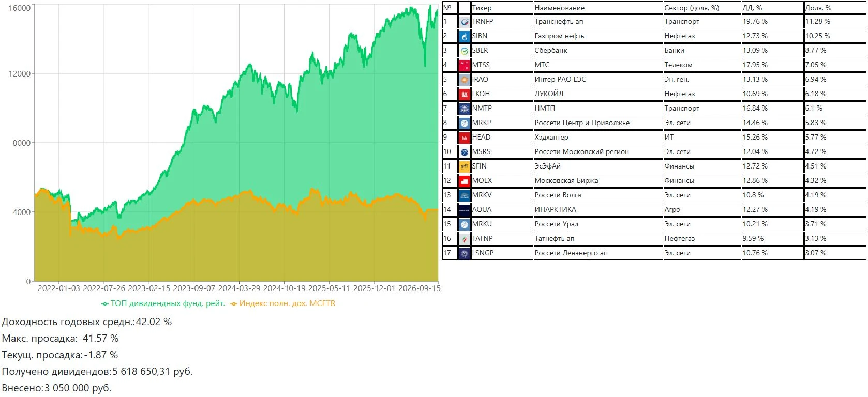Click the name 'Хэдхантер'
Image resolution: width=868 pixels, height=397 pixels.
click(551, 138)
